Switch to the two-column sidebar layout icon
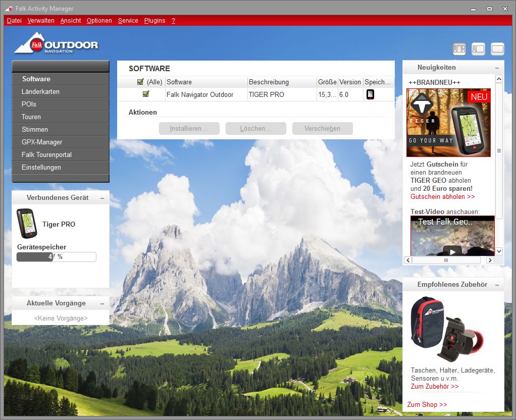 point(478,49)
